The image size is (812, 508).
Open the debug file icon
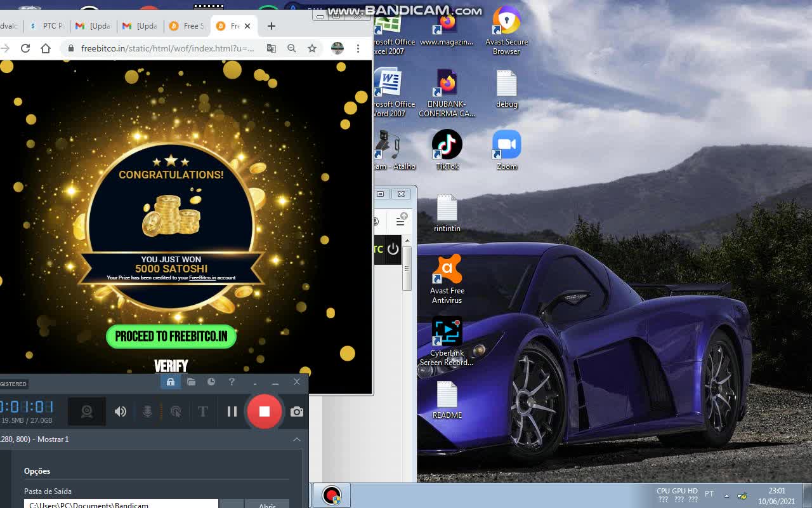506,89
